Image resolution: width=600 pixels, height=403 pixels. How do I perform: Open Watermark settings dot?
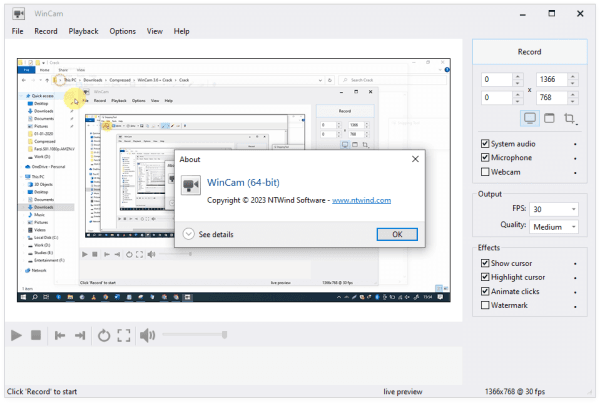click(x=575, y=307)
